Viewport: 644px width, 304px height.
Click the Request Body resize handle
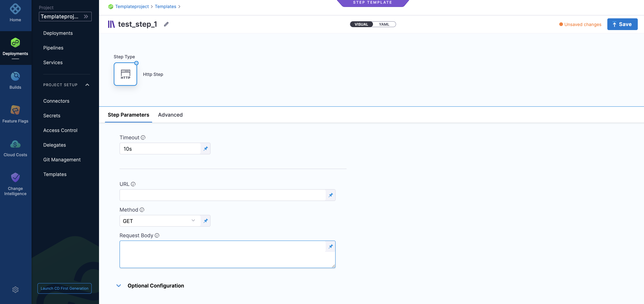[334, 266]
